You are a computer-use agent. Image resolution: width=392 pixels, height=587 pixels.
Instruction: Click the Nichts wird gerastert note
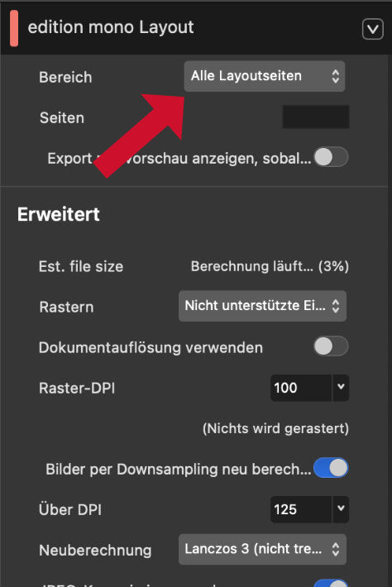275,428
